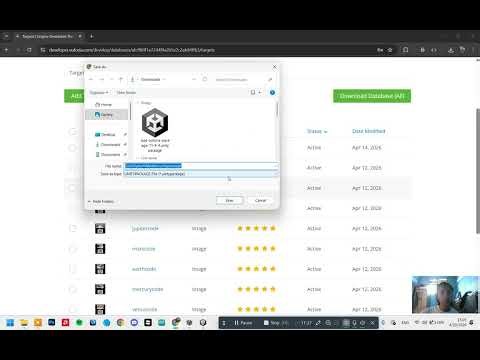Tick the checkbox for mercurycode row
Screen dimensions: 480x360
click(72, 289)
